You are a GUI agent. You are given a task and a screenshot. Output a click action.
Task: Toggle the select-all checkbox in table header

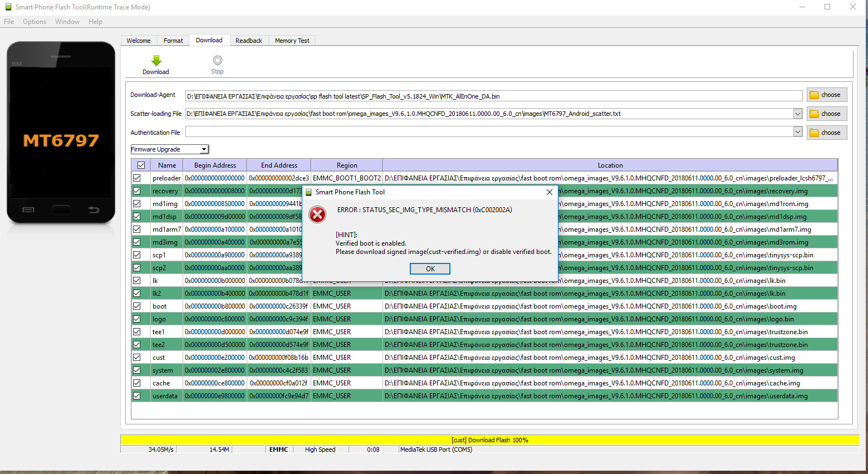[141, 165]
